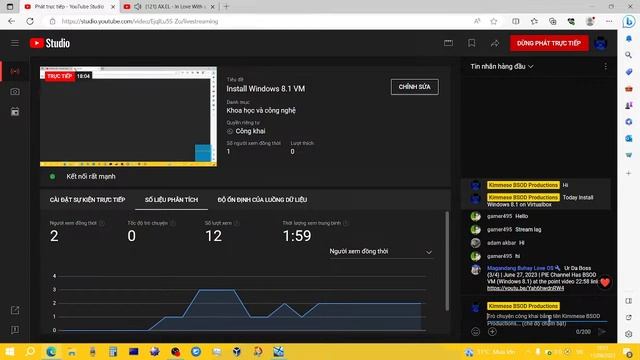640x360 pixels.
Task: Click the CHỈNH SỬA edit button
Action: coord(414,87)
